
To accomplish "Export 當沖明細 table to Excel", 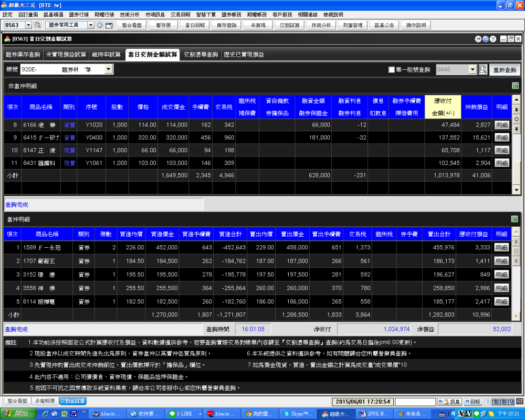I will (x=516, y=219).
